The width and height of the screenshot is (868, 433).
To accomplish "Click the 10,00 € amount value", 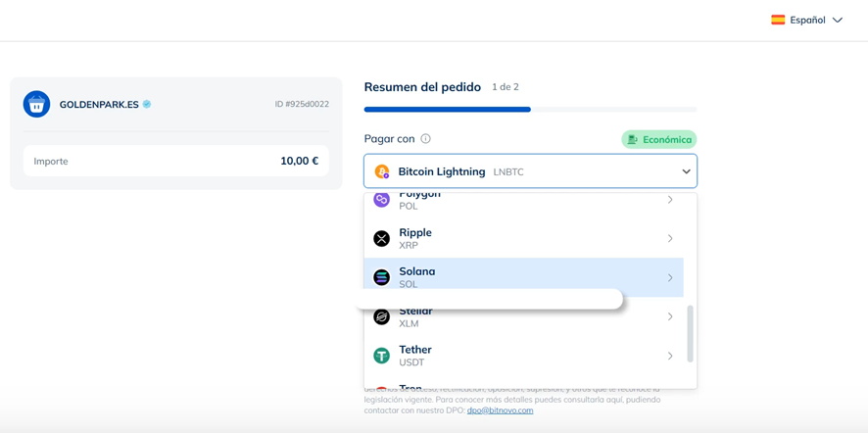I will pos(299,161).
